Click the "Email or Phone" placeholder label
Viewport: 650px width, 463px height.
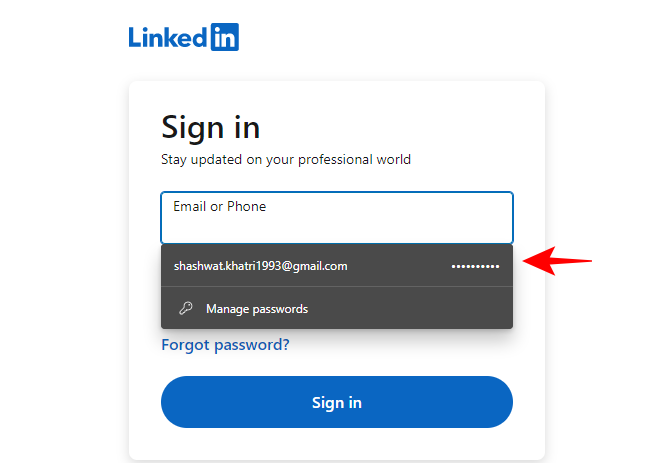[x=219, y=207]
